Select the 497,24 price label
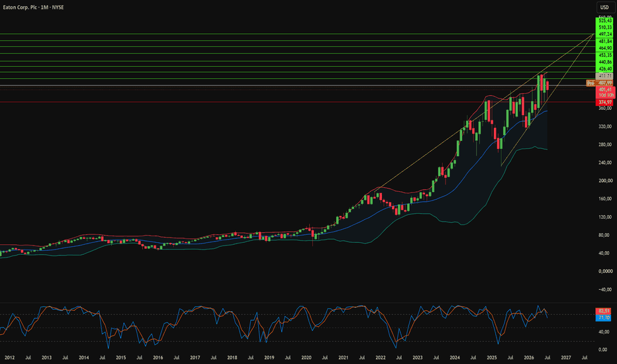Image resolution: width=617 pixels, height=364 pixels. coord(605,34)
